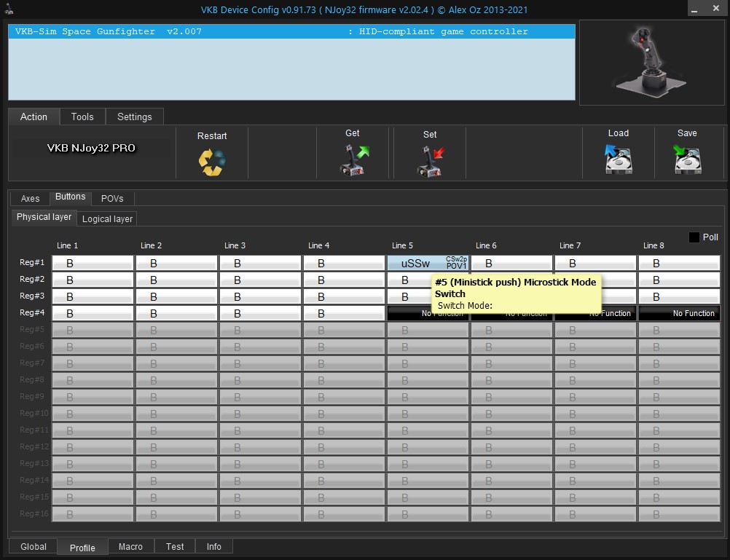
Task: Click the joystick device image thumbnail
Action: (x=651, y=63)
